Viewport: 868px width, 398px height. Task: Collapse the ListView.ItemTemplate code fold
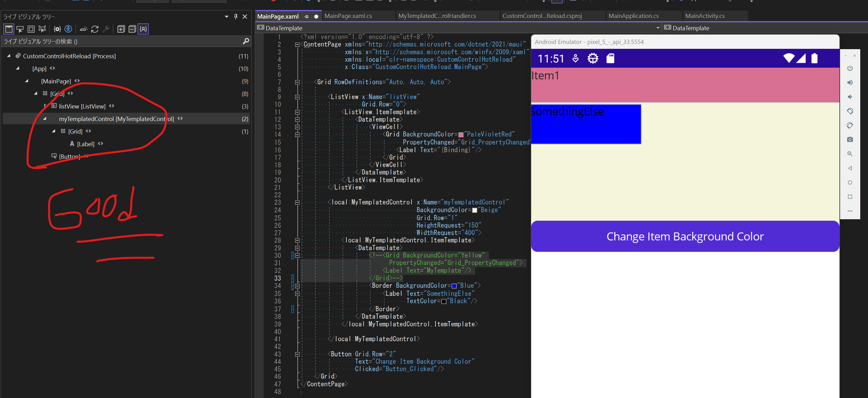pos(297,112)
